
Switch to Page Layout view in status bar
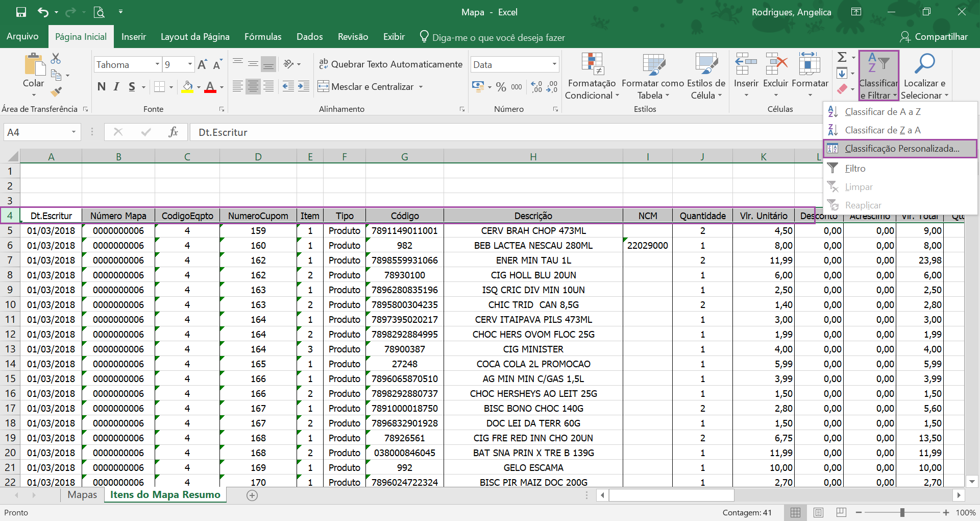coord(818,512)
